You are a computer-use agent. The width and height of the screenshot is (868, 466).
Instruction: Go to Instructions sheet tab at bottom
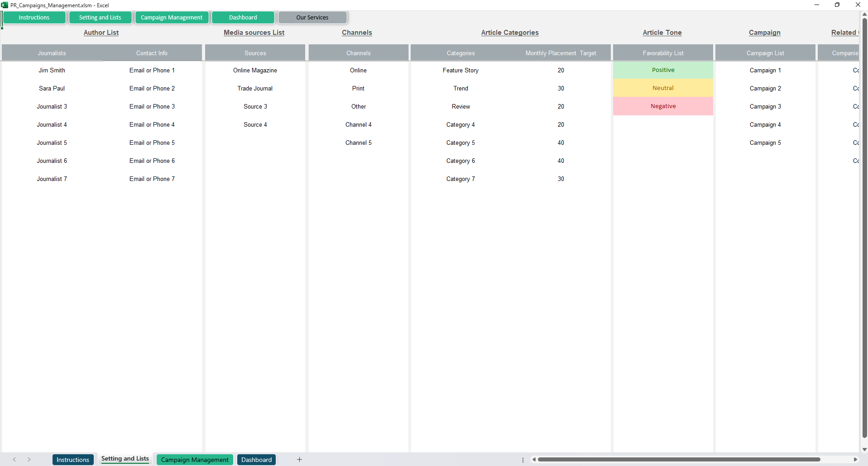point(73,460)
